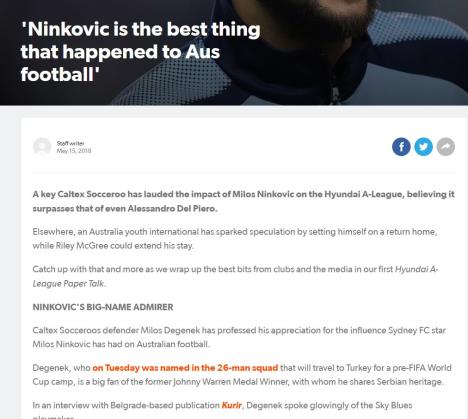
Task: Click the bold intro paragraph about Caltex Socceroo
Action: [x=244, y=201]
